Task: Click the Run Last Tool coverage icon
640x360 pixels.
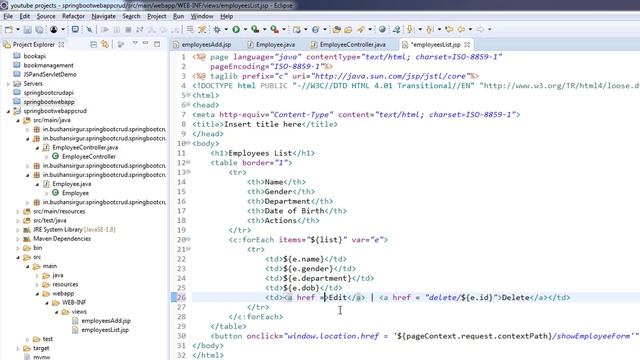Action: 255,29
